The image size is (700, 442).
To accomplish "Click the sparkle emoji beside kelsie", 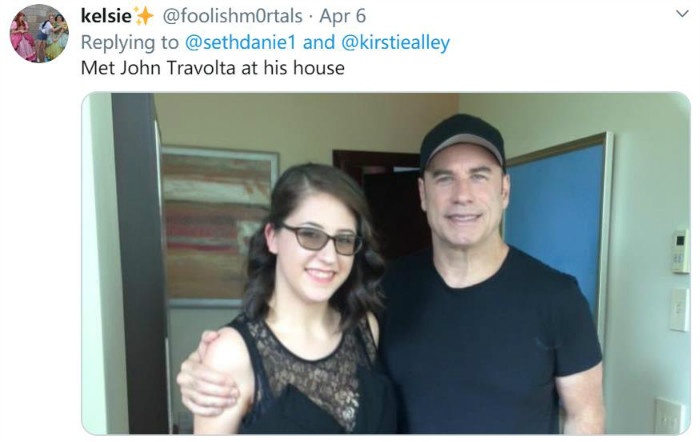I will tap(144, 16).
